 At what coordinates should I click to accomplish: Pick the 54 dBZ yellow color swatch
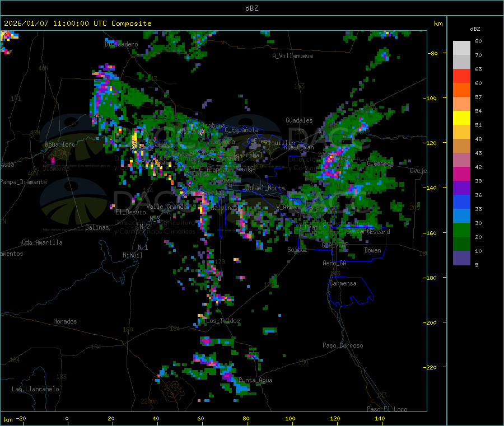(461, 118)
